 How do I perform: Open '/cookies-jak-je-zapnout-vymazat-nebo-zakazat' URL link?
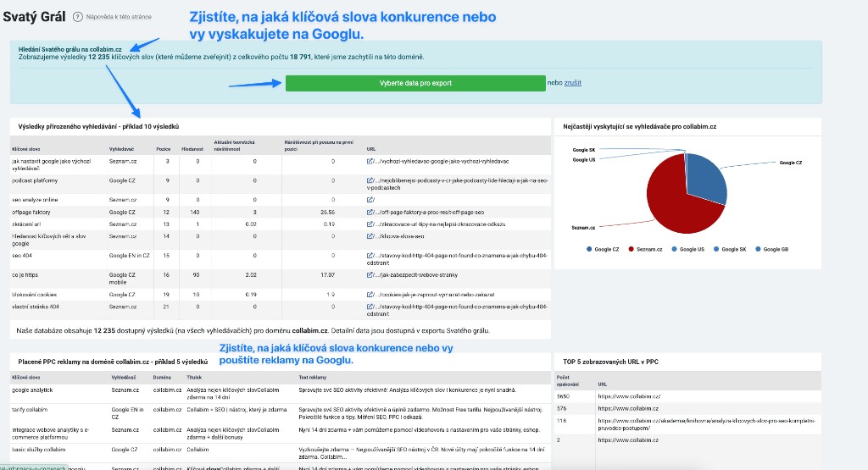pyautogui.click(x=435, y=295)
